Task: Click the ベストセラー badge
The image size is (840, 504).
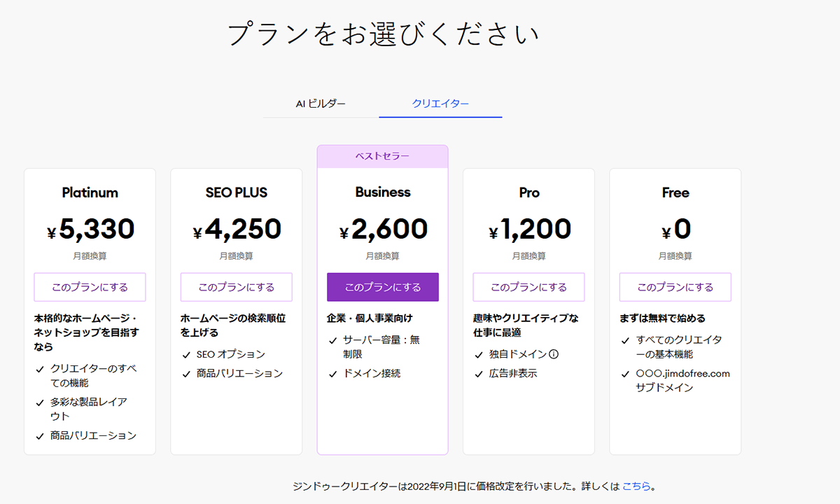Action: (382, 156)
